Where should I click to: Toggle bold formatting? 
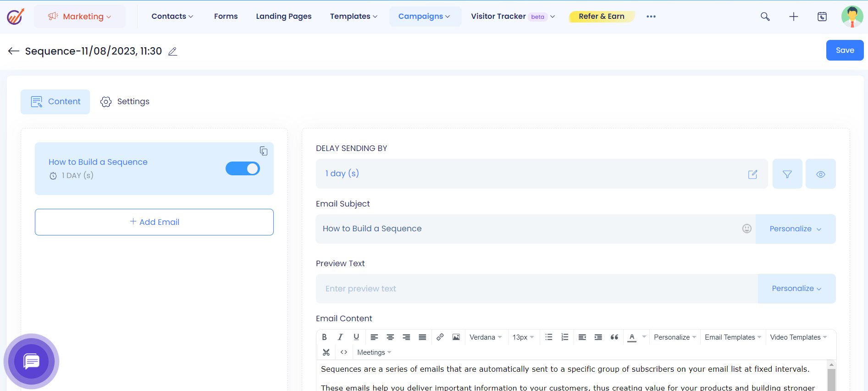click(324, 337)
